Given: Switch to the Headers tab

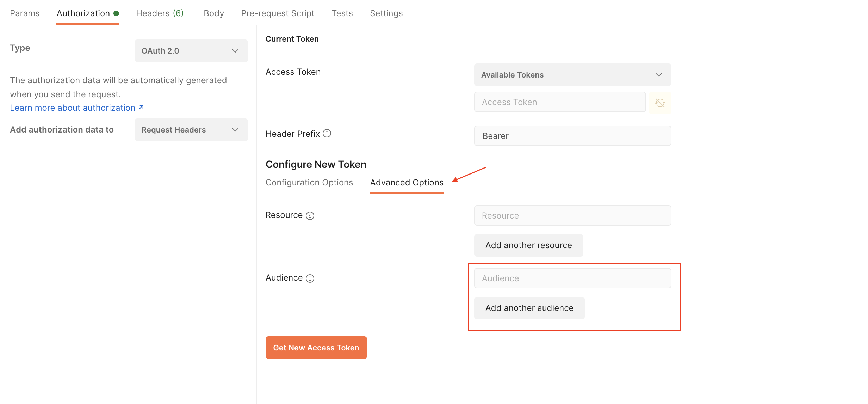Looking at the screenshot, I should [x=160, y=13].
